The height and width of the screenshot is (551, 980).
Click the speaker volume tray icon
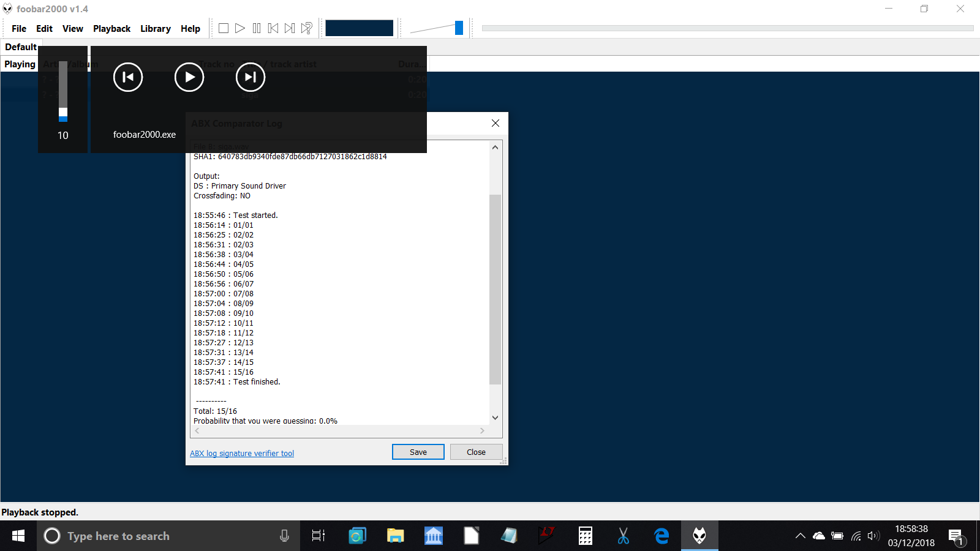point(873,536)
